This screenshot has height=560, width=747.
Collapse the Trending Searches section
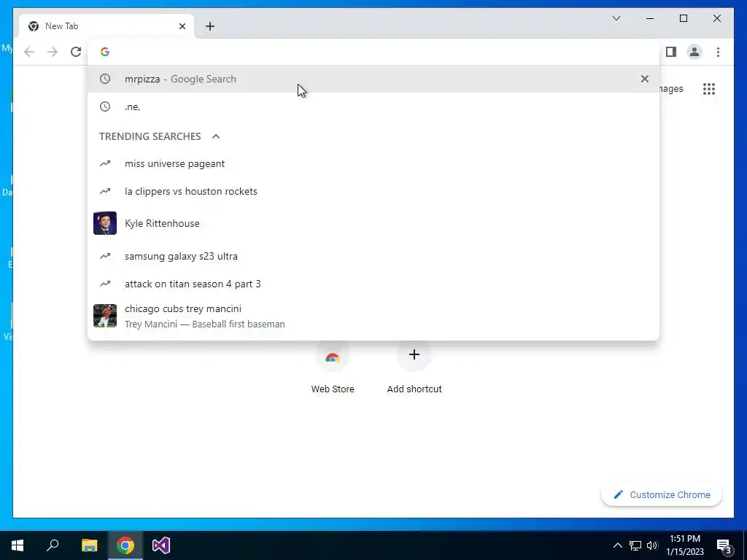[216, 136]
